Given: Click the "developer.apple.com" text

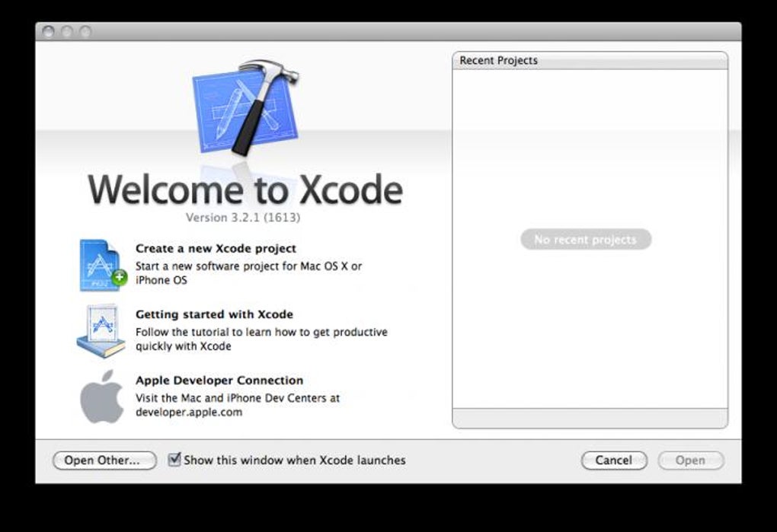Looking at the screenshot, I should pyautogui.click(x=189, y=413).
